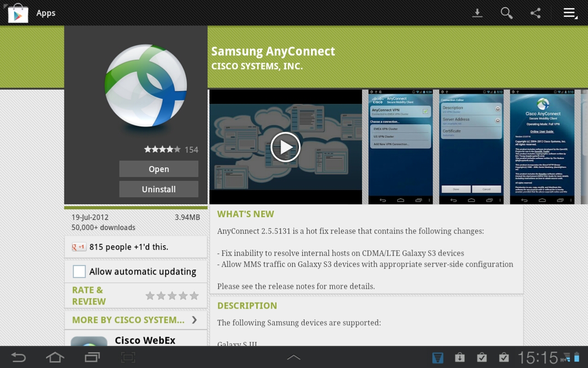
Task: Tap the CISCO SYSTEMS, INC. developer name
Action: [x=257, y=66]
